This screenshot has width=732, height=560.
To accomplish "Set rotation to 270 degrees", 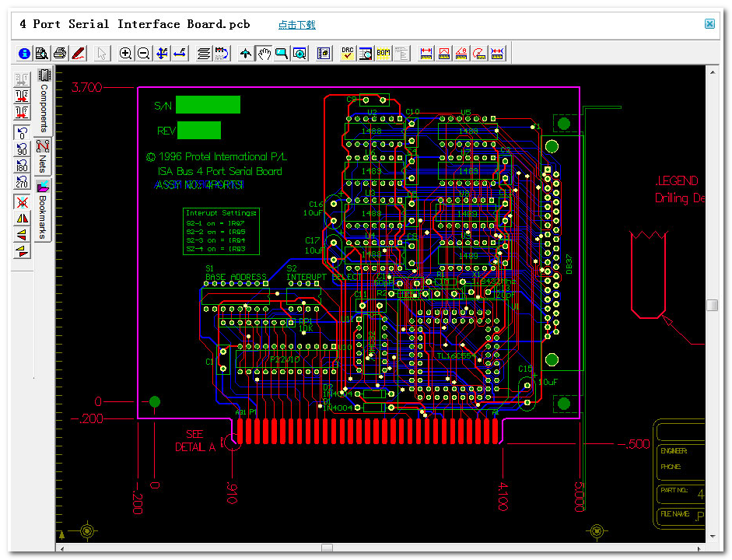I will (22, 183).
